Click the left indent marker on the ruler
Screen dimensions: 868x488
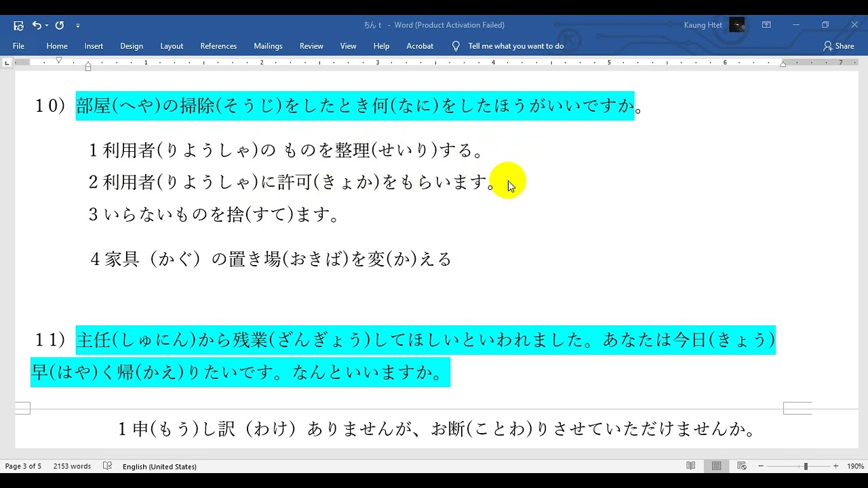[x=88, y=67]
